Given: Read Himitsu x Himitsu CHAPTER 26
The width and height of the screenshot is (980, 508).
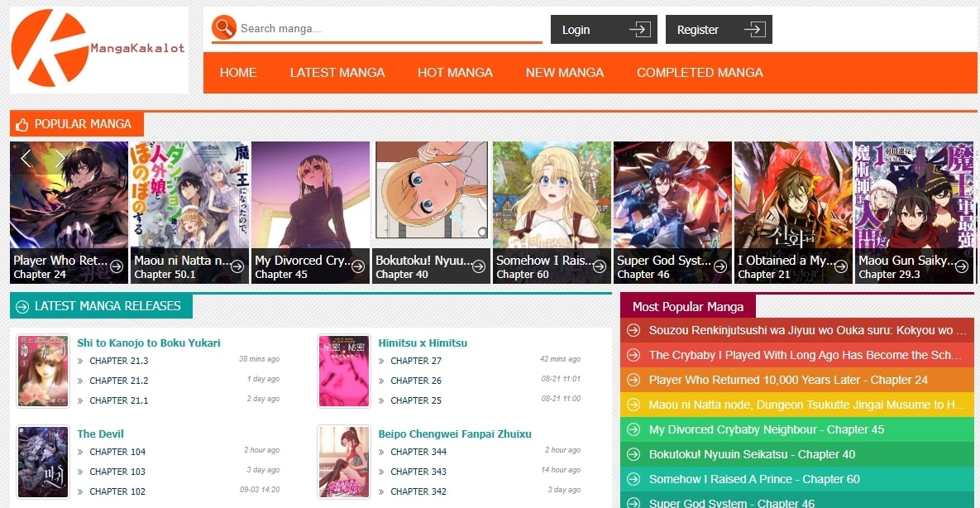Looking at the screenshot, I should coord(416,381).
